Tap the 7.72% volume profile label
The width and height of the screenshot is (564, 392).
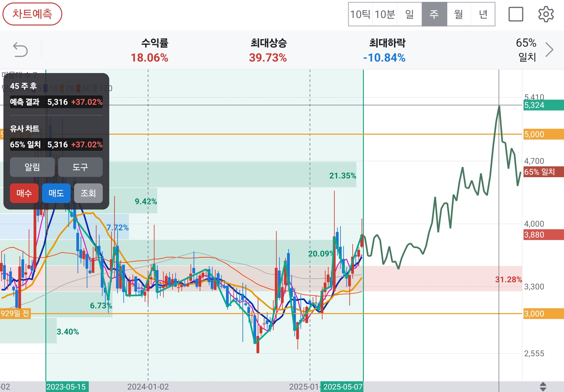pos(118,228)
